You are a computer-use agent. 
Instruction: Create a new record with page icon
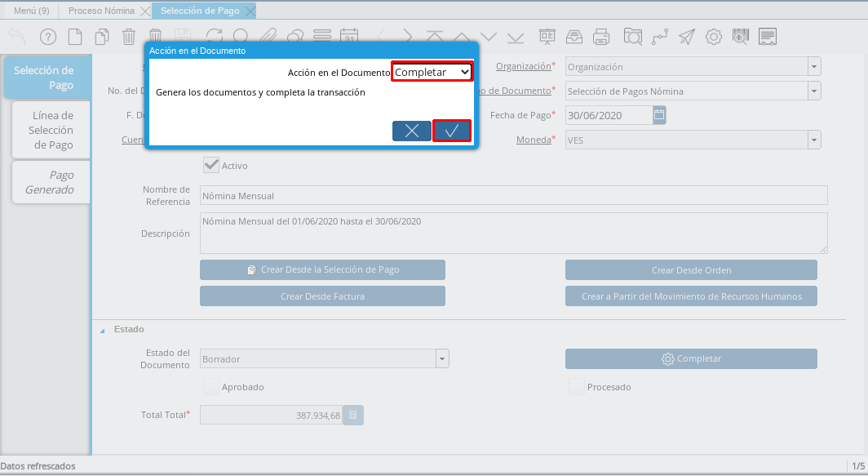(75, 37)
